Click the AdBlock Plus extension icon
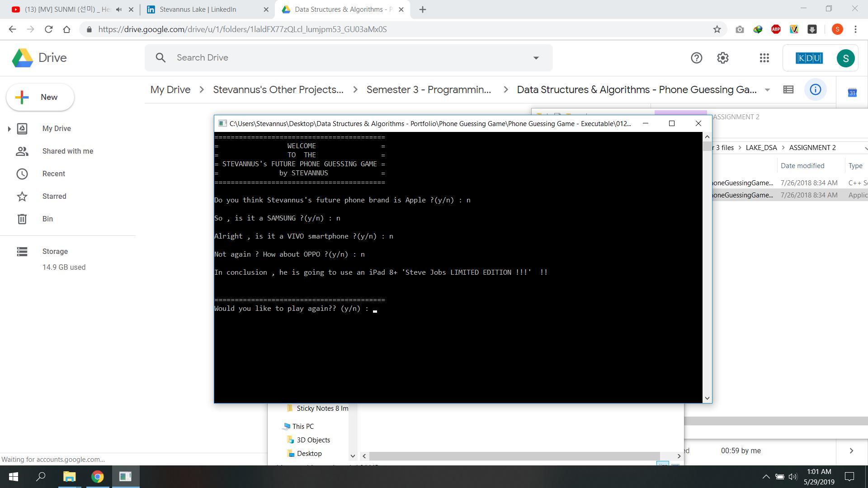The width and height of the screenshot is (868, 488). click(x=776, y=29)
